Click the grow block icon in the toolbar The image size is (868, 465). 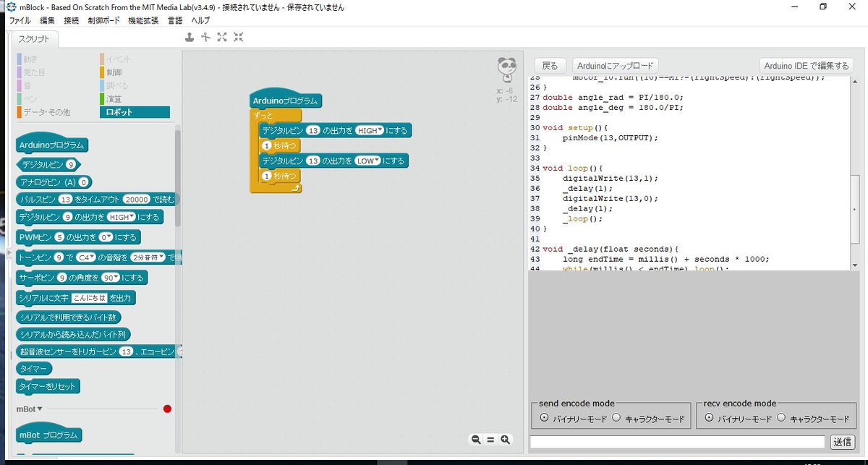click(221, 37)
